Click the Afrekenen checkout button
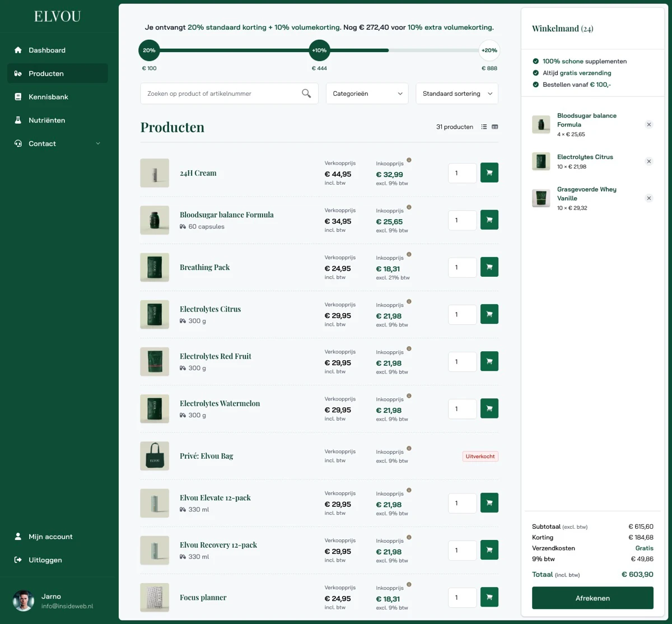672x624 pixels. (592, 598)
